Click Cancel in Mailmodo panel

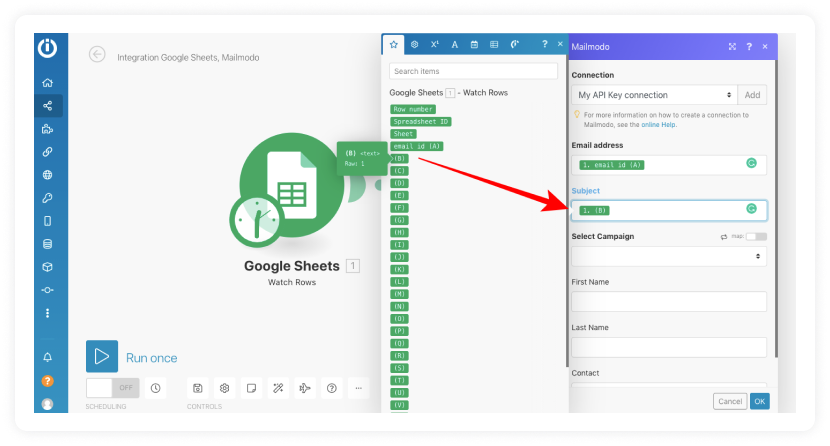point(730,401)
